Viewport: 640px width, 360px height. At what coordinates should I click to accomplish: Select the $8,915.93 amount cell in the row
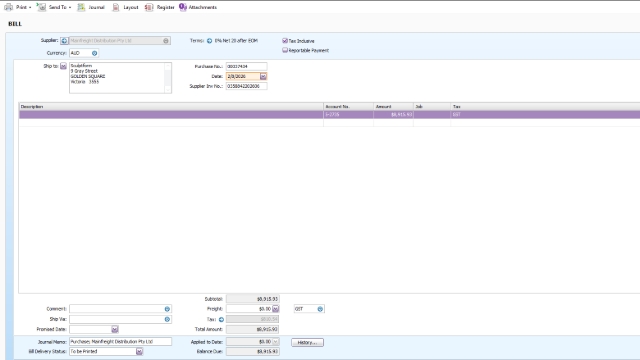coord(393,115)
